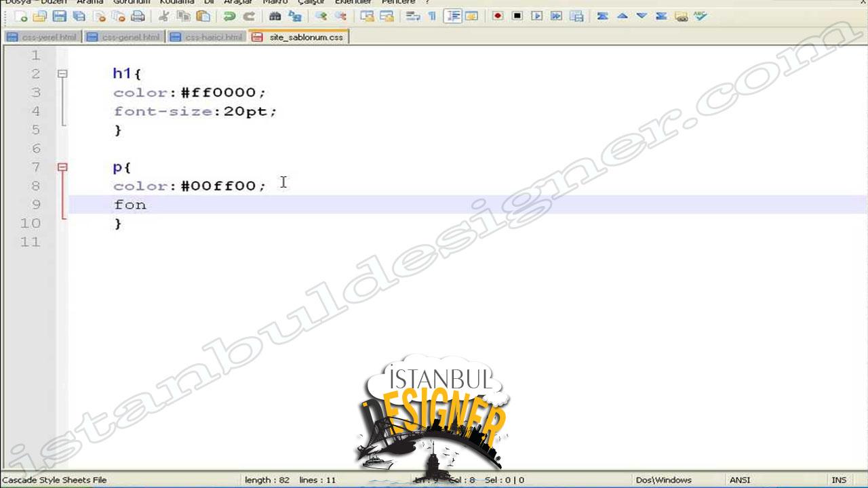Open the Arama menu

(x=90, y=2)
